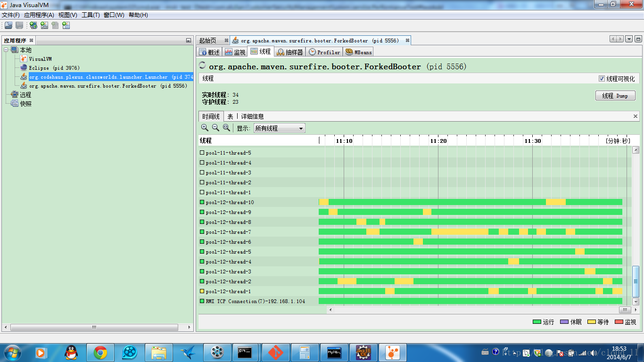
Task: Select VisualVM in the applications tree
Action: point(40,59)
